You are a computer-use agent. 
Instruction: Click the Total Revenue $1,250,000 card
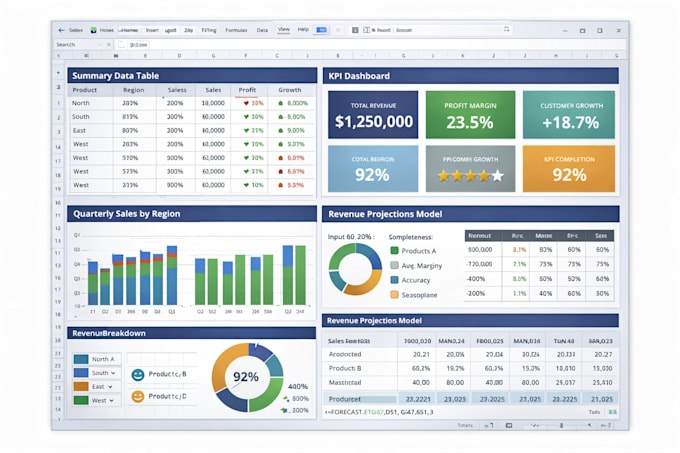[373, 114]
